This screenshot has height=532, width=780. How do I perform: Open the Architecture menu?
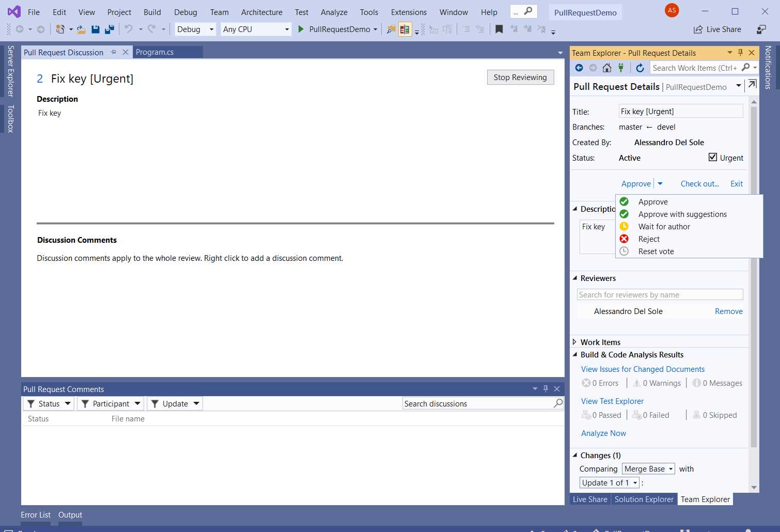(x=261, y=12)
